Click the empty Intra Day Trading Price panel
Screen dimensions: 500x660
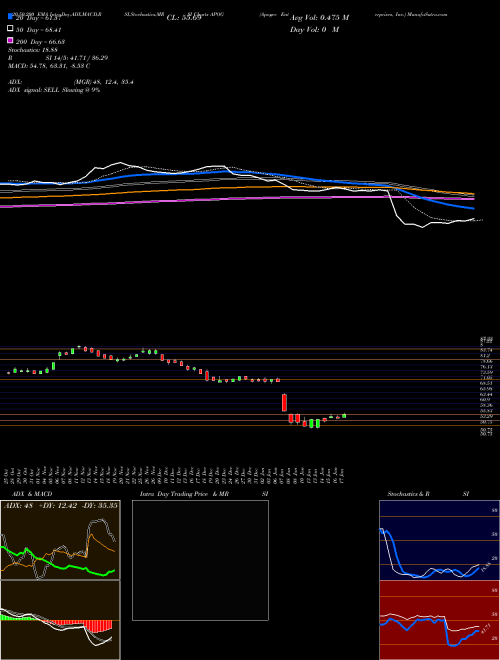coord(200,560)
